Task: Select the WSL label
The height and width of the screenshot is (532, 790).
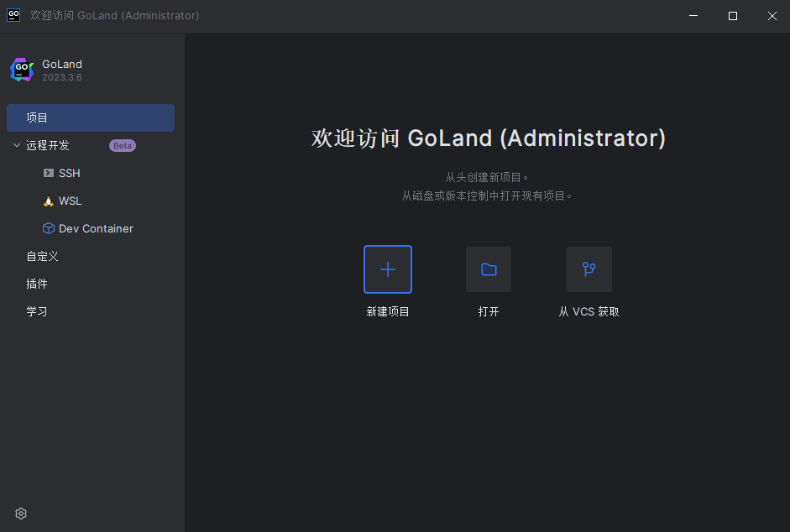Action: (x=70, y=201)
